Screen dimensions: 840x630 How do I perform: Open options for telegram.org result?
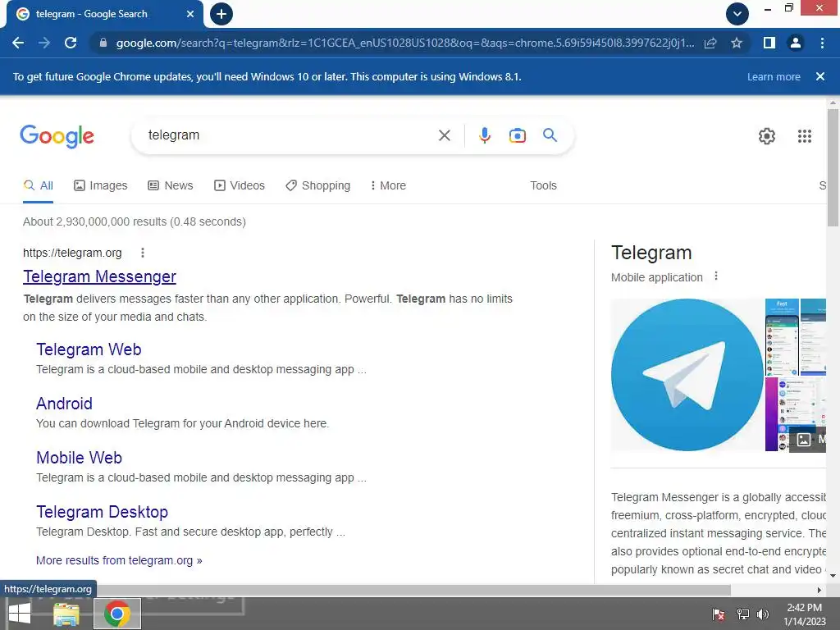143,253
